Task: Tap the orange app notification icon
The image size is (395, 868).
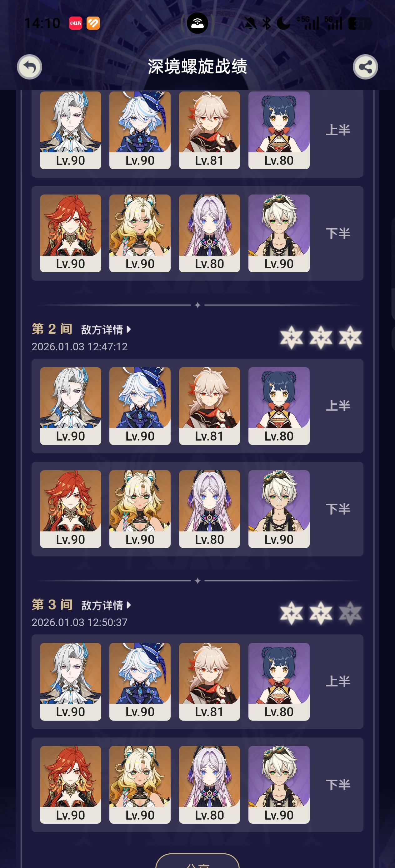Action: pos(93,23)
